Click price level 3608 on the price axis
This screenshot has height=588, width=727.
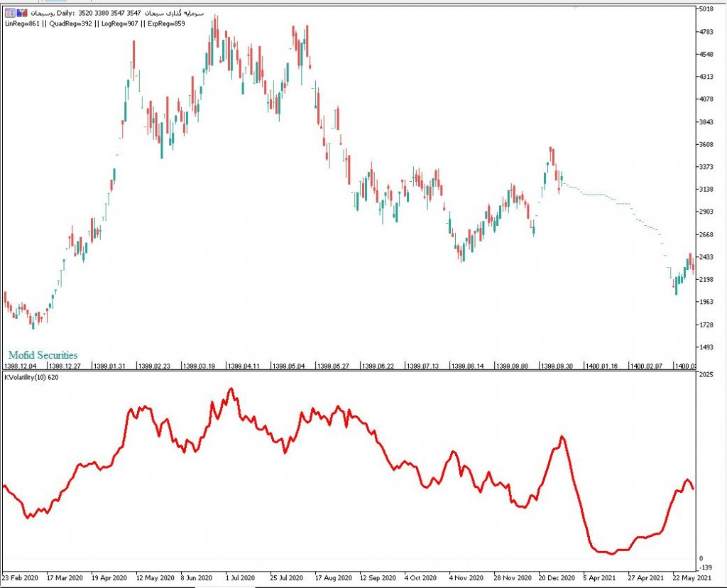click(x=706, y=144)
